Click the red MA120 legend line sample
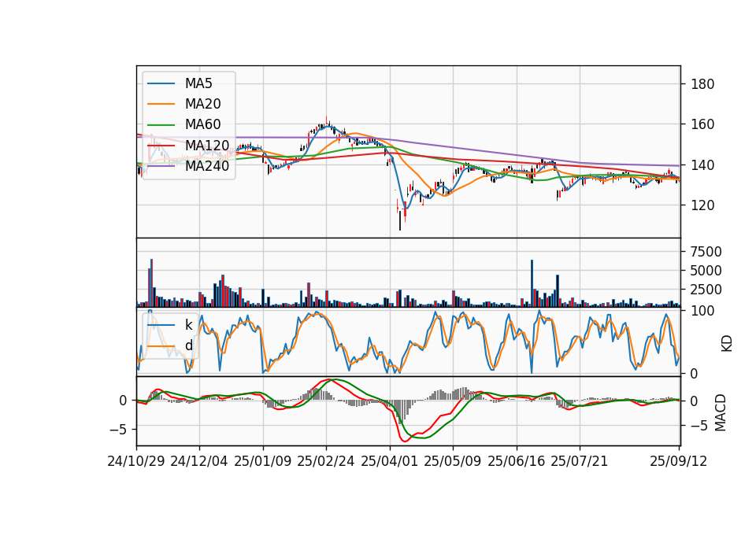This screenshot has height=543, width=756. [x=161, y=146]
